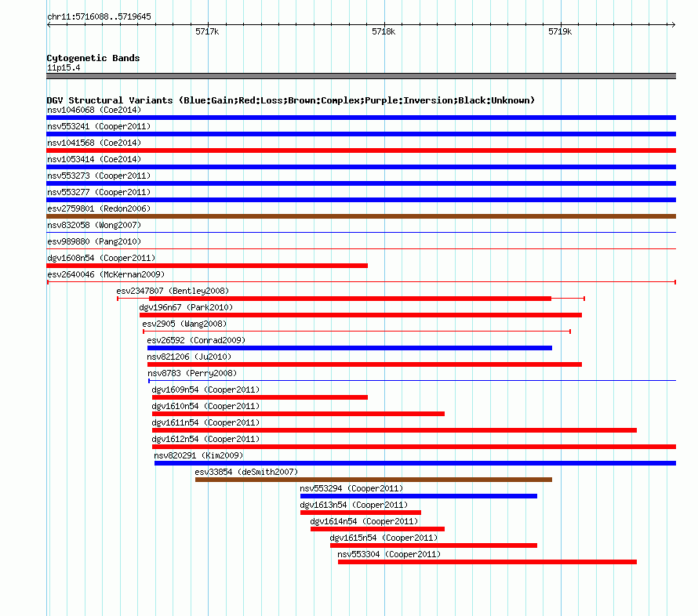Screen dimensions: 698x616
Task: Click the nsv1046068 (Coe2014) variant label
Action: point(94,110)
